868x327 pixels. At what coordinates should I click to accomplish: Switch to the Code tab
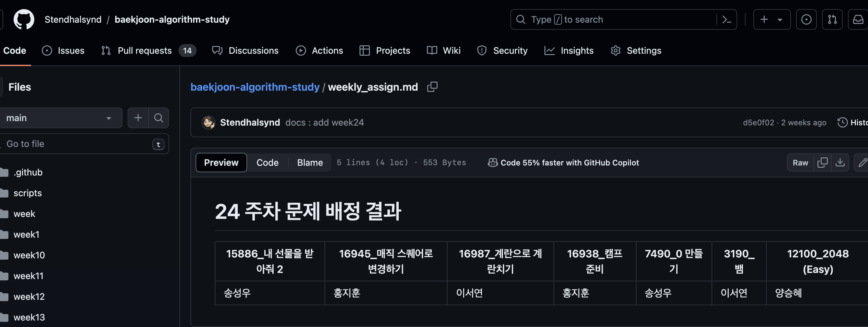click(x=15, y=51)
